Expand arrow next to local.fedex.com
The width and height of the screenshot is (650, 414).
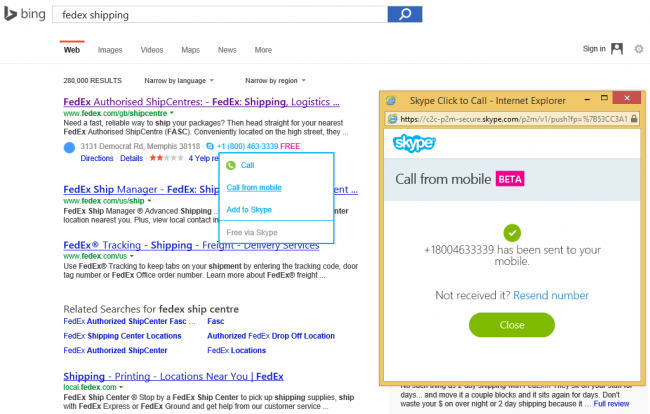point(121,387)
